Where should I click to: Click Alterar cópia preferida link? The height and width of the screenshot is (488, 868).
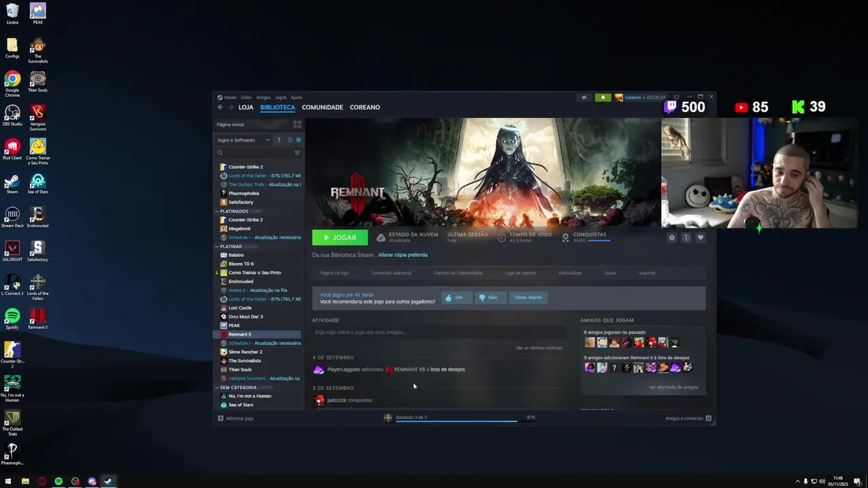[x=403, y=255]
